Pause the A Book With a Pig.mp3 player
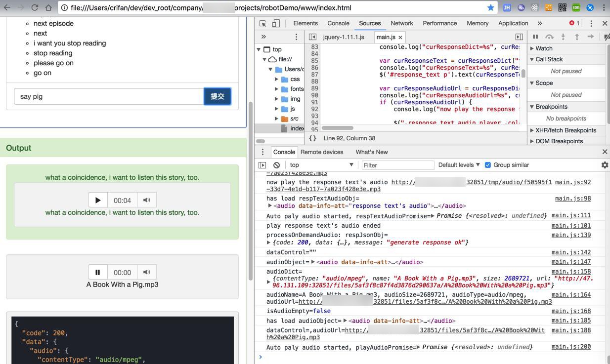The width and height of the screenshot is (610, 364). [98, 272]
